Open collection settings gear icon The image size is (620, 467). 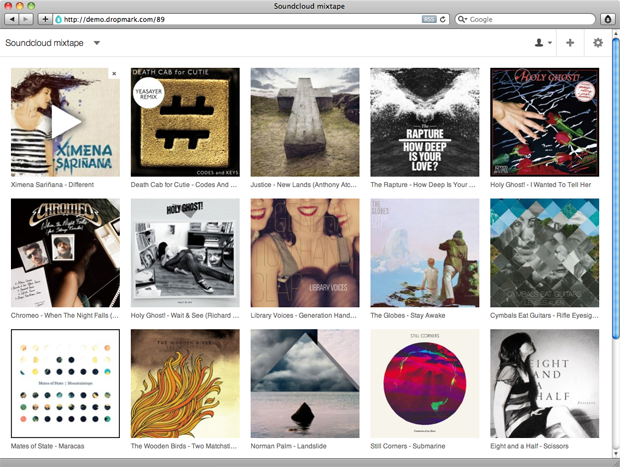tap(598, 43)
